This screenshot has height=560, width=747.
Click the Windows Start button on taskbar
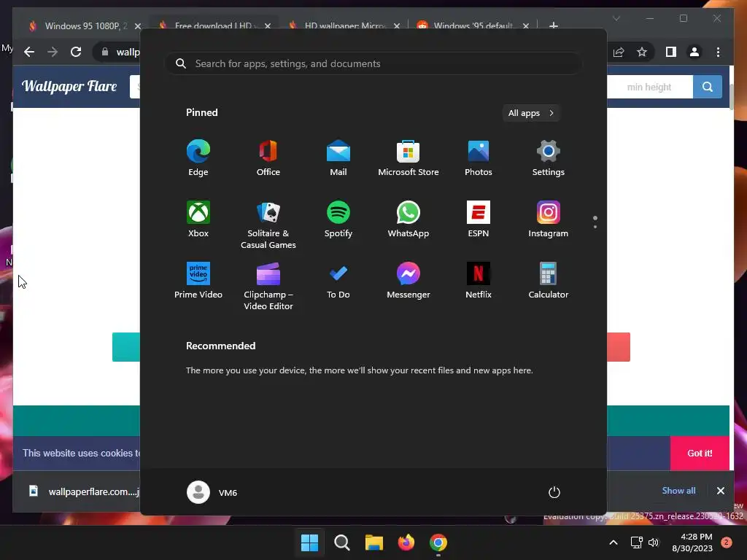(x=309, y=542)
